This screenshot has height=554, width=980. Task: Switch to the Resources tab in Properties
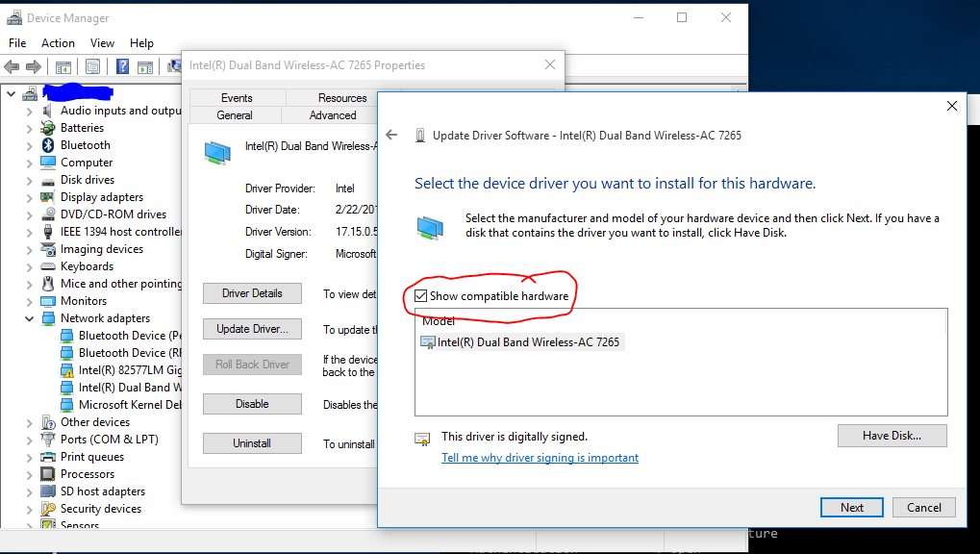point(342,97)
